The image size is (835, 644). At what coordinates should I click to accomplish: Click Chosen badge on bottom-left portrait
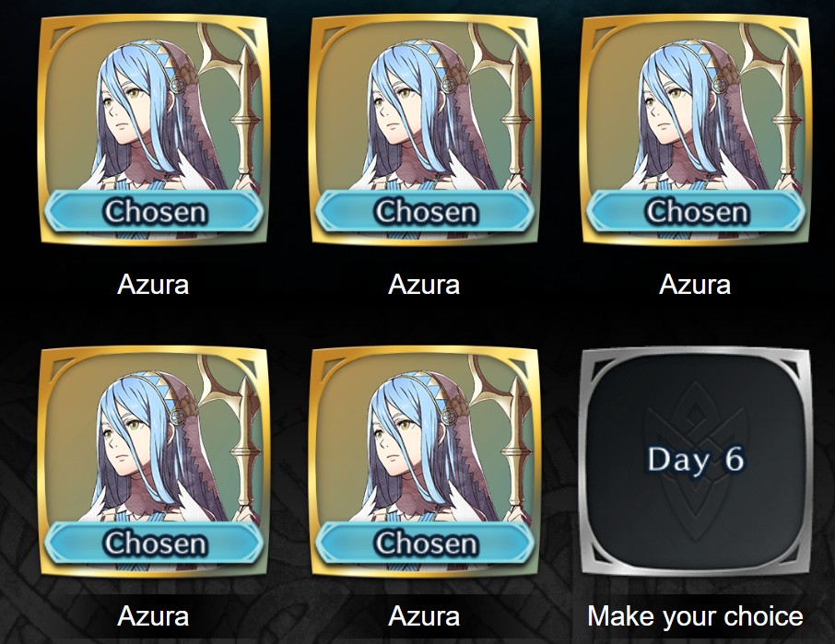coord(153,544)
